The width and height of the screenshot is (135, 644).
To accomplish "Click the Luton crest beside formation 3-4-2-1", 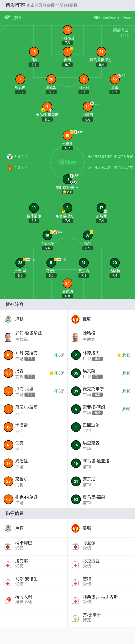I will pyautogui.click(x=10, y=157).
